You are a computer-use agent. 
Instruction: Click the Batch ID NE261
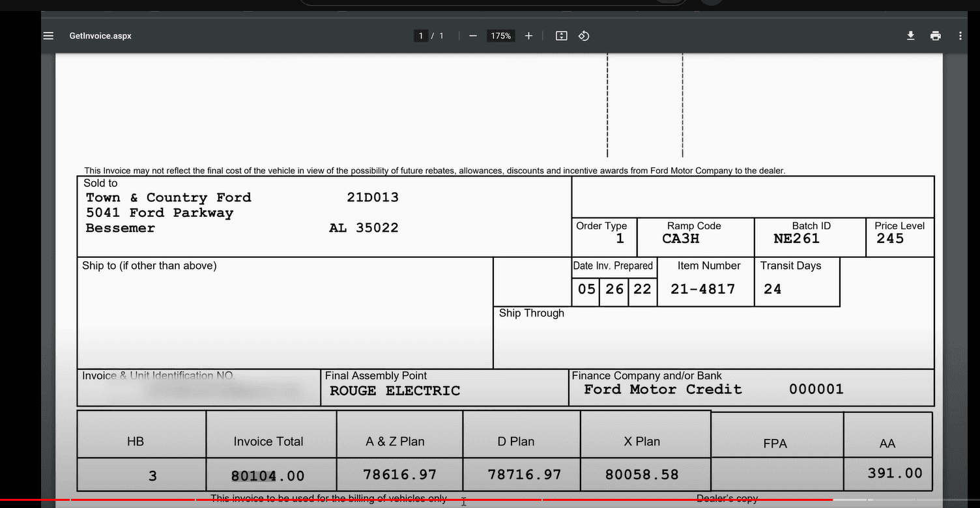tap(796, 238)
